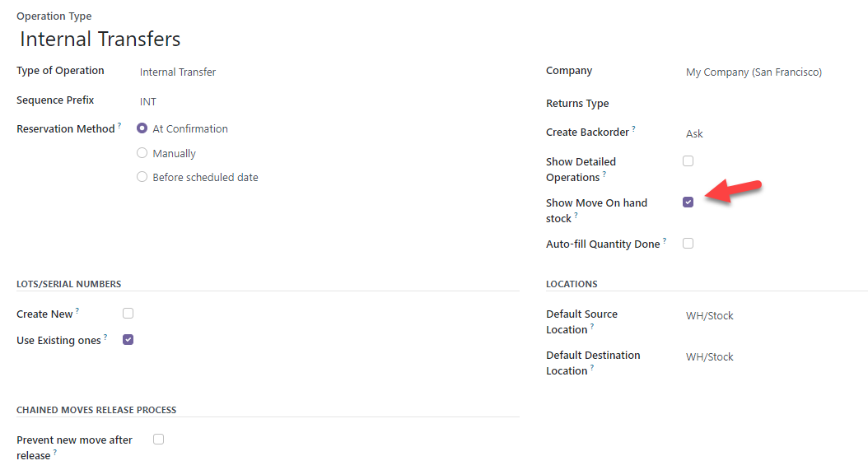Screen dimensions: 868x470
Task: Select the Manually reservation method
Action: coord(142,153)
